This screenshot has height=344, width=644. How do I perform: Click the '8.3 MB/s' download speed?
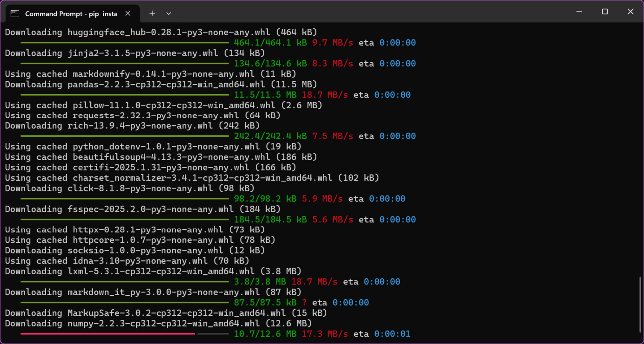(332, 64)
